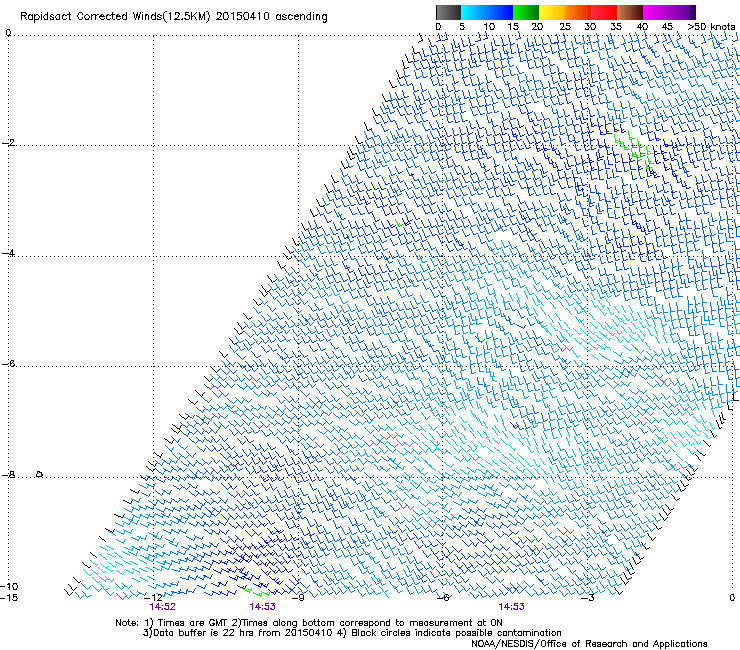Click the blue 10-15 knots legend segment
The width and height of the screenshot is (740, 650).
click(x=500, y=12)
